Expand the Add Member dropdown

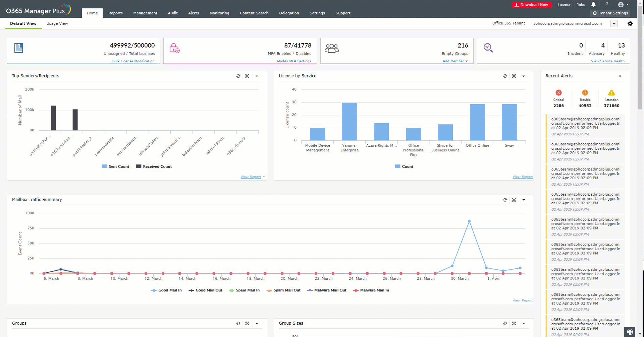point(455,61)
